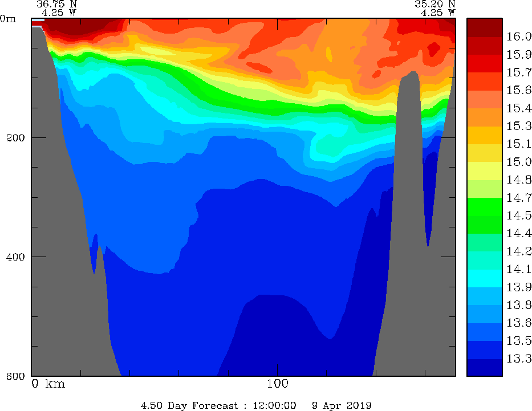Click the 100 distance axis label
This screenshot has height=411, width=532.
pos(278,384)
